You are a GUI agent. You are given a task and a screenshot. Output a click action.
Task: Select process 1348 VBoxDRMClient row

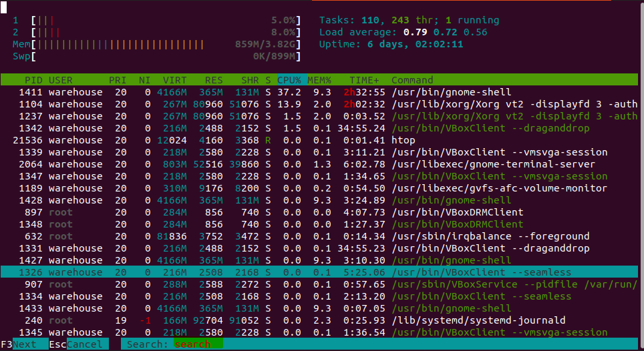(x=319, y=224)
